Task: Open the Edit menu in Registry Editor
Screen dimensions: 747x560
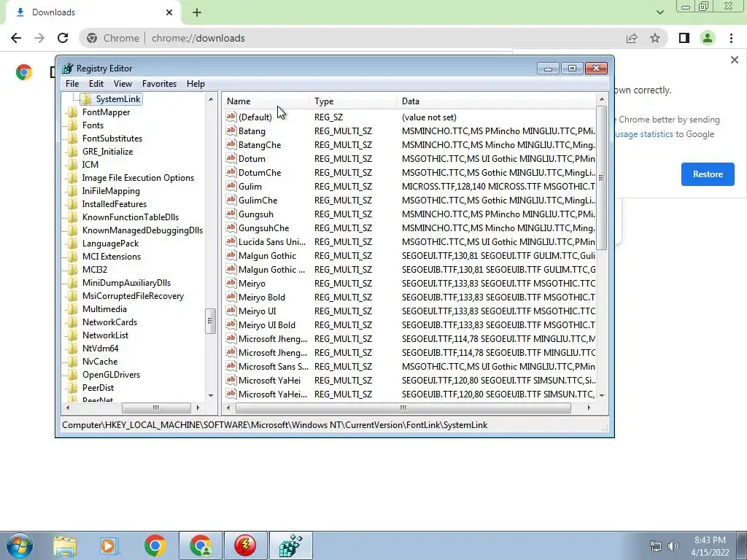Action: click(x=96, y=84)
